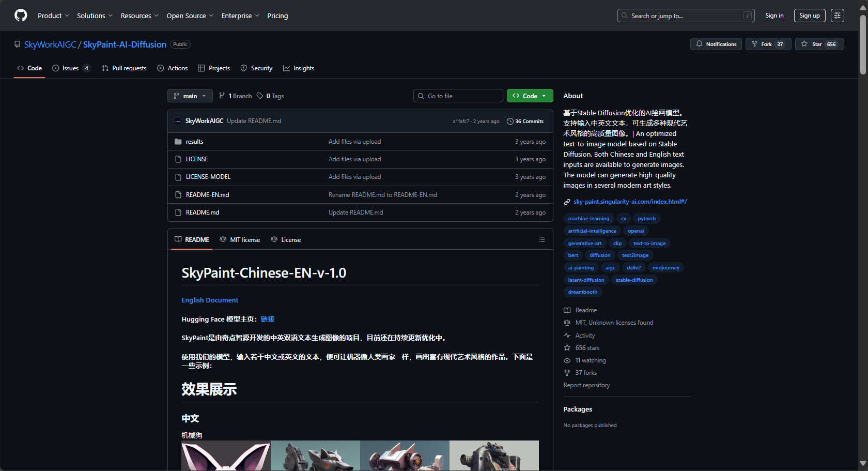Expand the Resources menu
Screen dimensions: 868x471
pyautogui.click(x=139, y=16)
